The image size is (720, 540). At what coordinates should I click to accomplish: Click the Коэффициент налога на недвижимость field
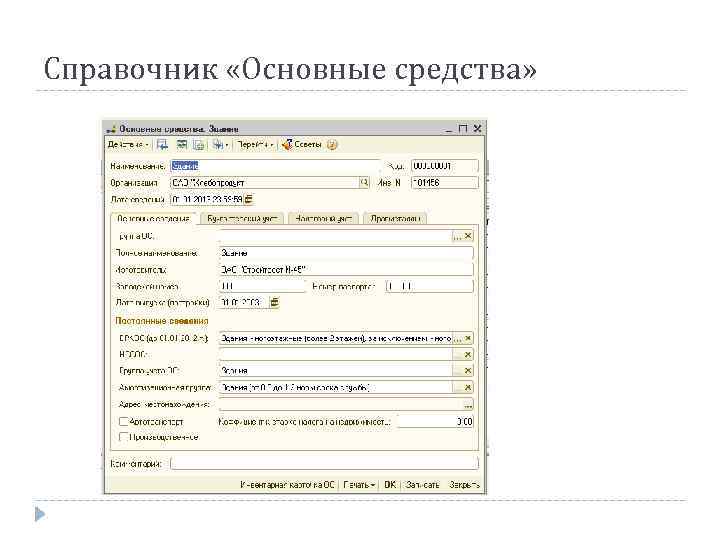point(435,422)
